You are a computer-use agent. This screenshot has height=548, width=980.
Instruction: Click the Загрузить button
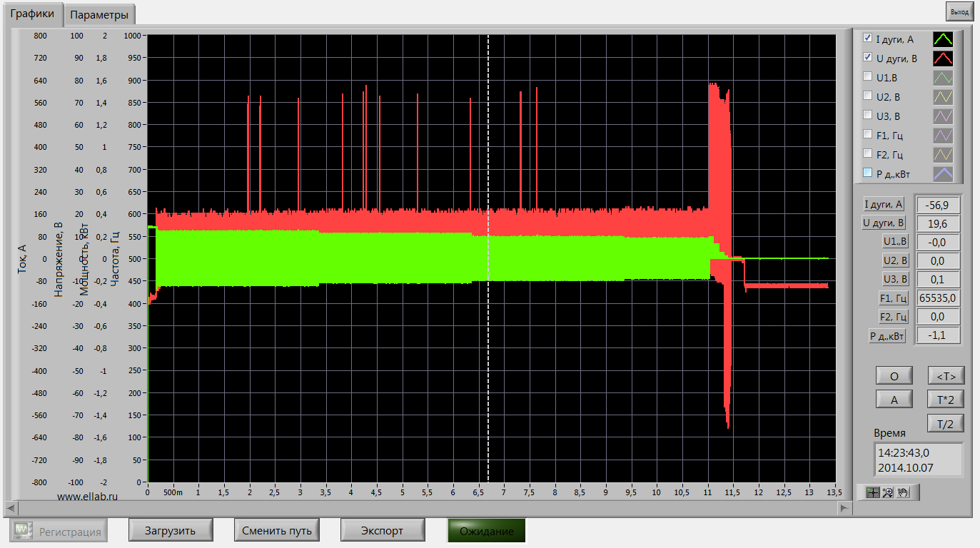pyautogui.click(x=170, y=531)
